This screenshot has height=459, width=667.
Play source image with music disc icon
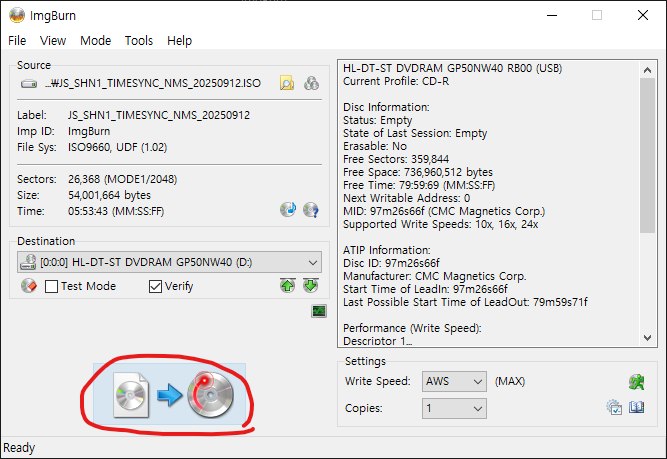288,210
